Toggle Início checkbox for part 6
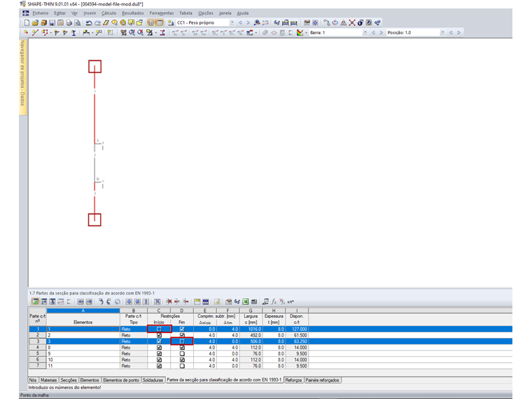 [x=159, y=360]
